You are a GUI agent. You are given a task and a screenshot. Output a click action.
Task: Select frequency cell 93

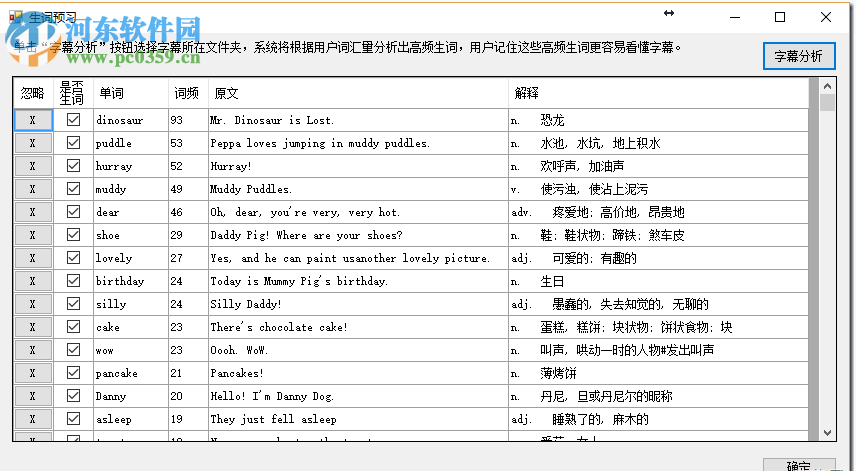coord(188,120)
